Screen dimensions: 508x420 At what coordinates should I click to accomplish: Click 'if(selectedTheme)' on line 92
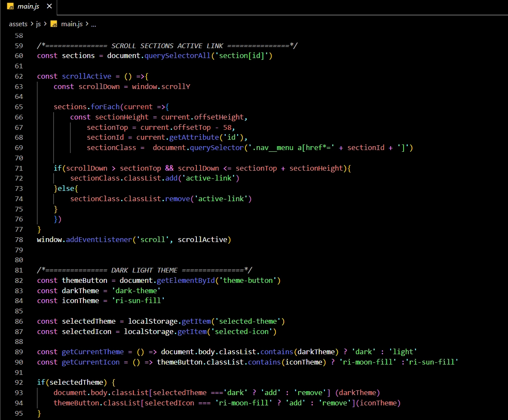click(x=72, y=383)
